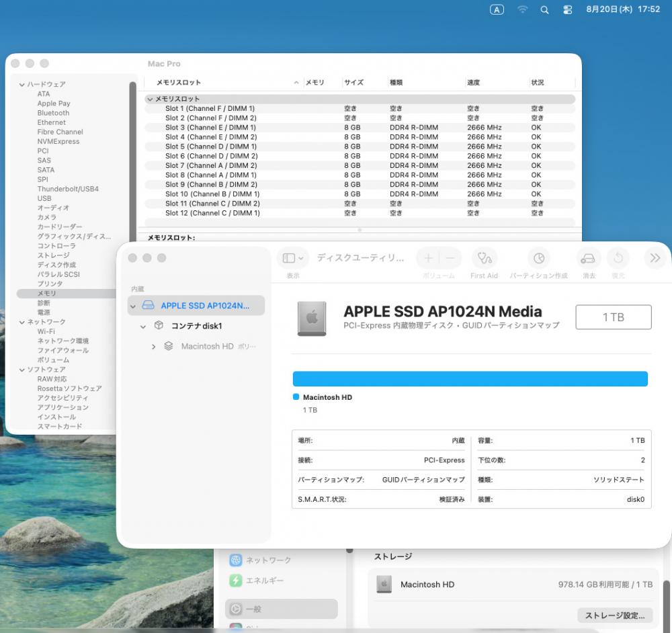
Task: Click the APPLE SSD drive icon in sidebar
Action: [x=149, y=305]
